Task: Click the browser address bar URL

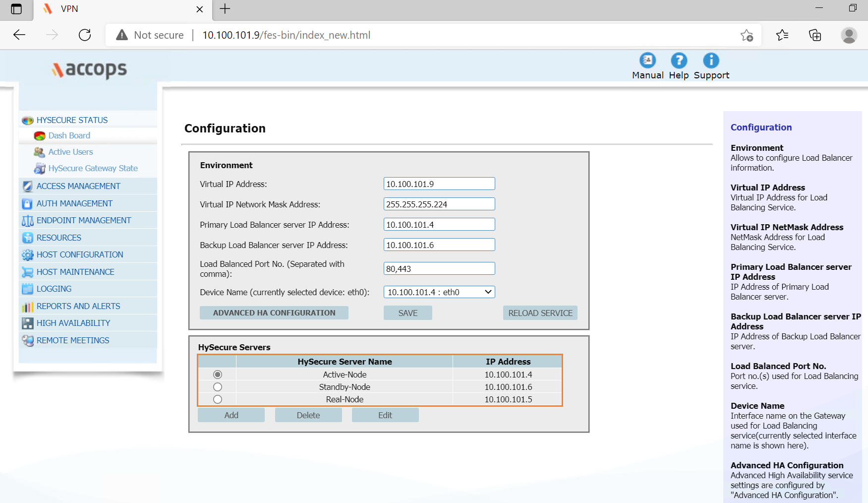Action: point(287,35)
